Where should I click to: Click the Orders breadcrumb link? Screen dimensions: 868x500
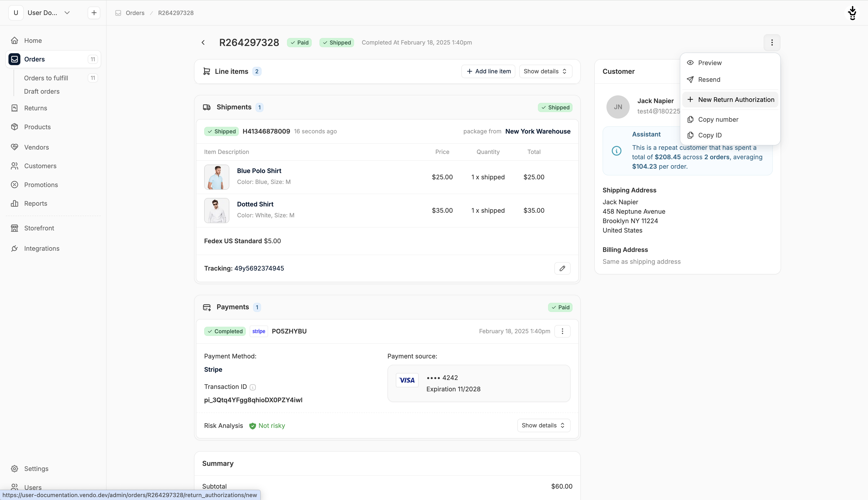click(x=135, y=13)
